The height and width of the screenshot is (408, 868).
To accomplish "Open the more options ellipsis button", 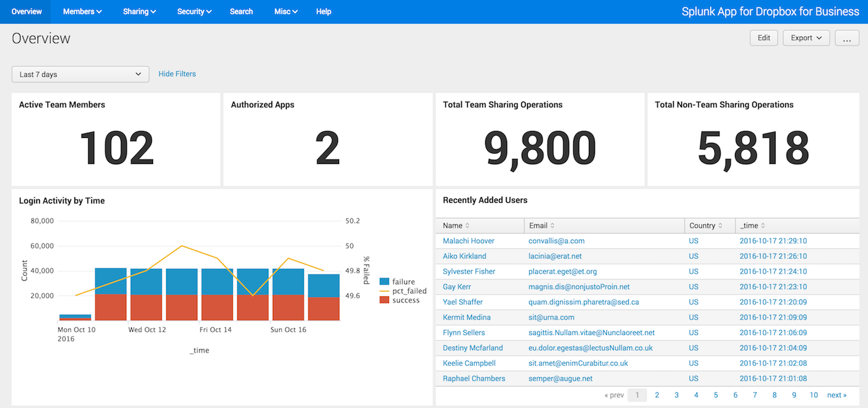I will (x=846, y=38).
